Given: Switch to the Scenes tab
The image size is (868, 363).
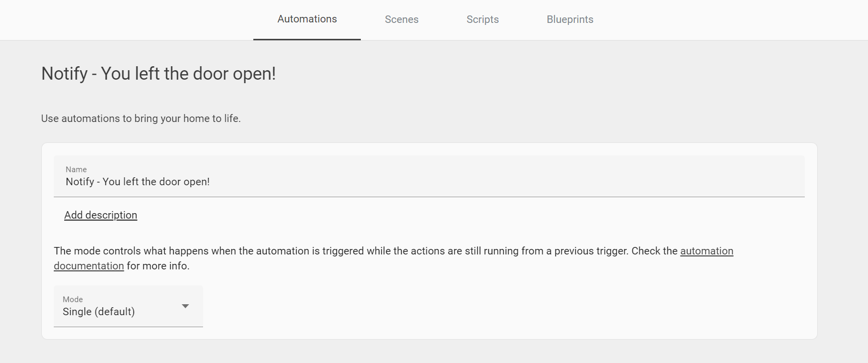Looking at the screenshot, I should coord(401,19).
